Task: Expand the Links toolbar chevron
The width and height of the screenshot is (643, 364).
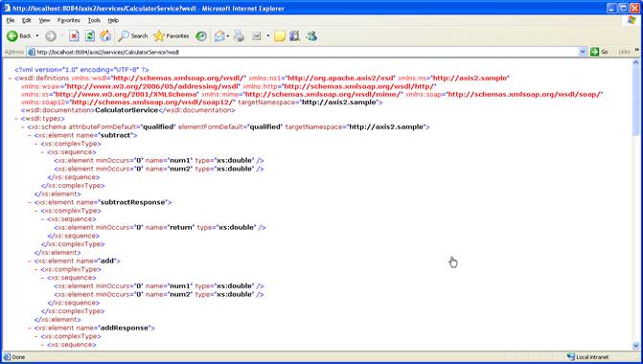Action: click(637, 50)
